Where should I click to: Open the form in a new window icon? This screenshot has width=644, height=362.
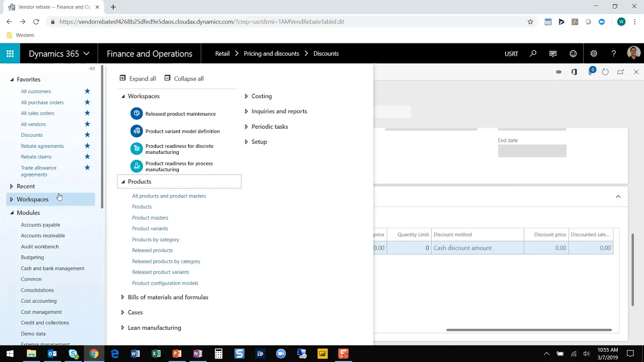(620, 72)
